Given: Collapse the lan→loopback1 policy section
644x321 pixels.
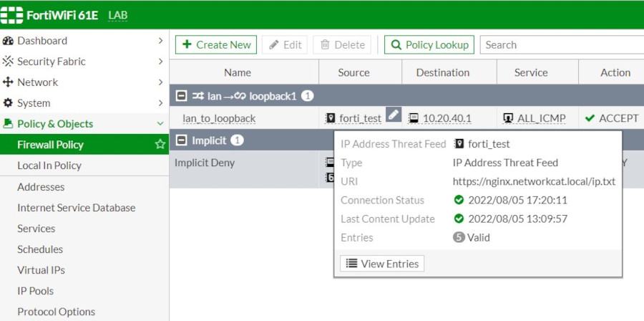Looking at the screenshot, I should coord(181,96).
